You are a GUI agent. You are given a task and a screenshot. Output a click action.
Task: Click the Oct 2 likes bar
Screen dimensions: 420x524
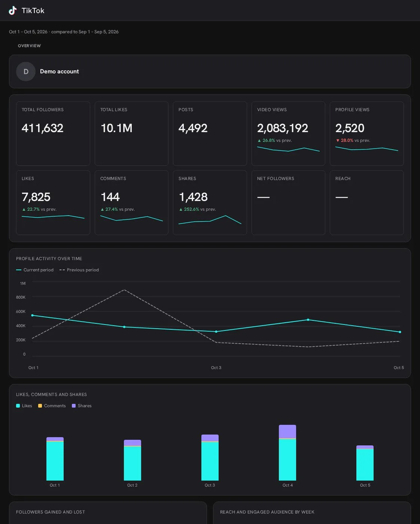(x=133, y=464)
